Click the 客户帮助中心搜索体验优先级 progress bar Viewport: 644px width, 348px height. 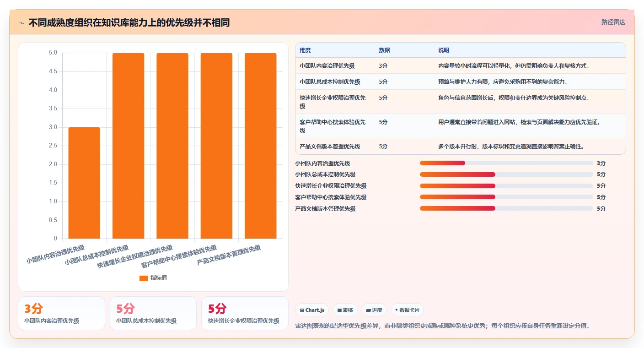pos(506,197)
